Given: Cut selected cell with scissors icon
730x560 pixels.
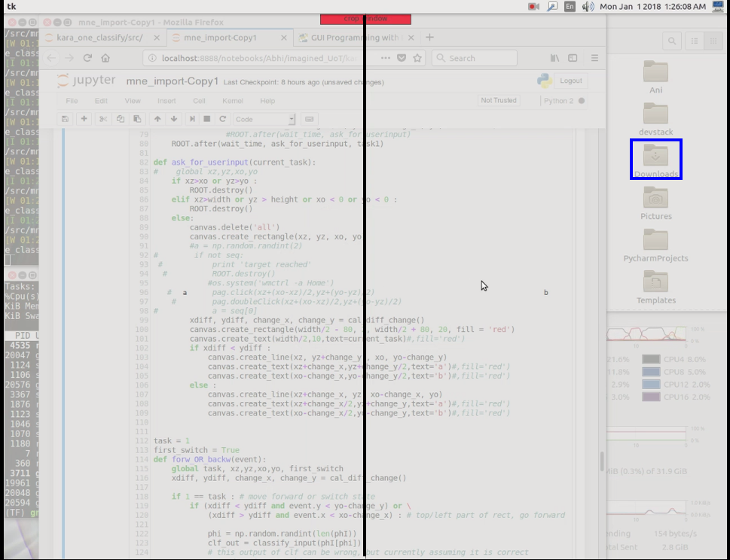Looking at the screenshot, I should (x=103, y=119).
